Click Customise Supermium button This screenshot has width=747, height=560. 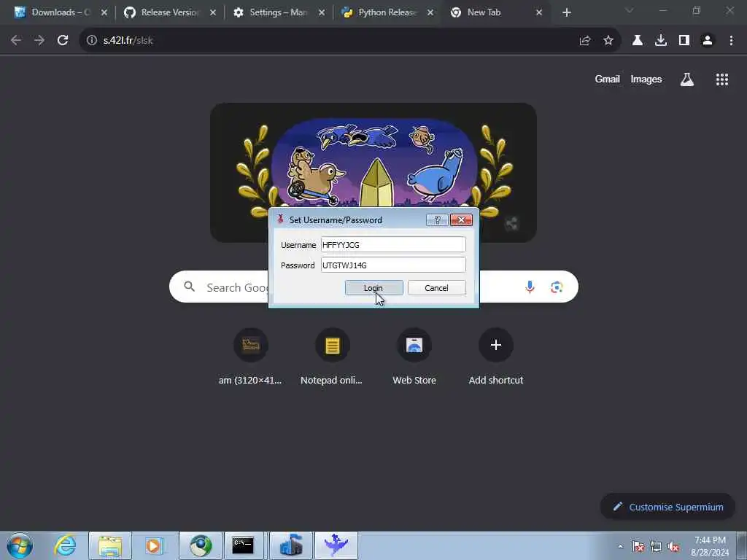(x=667, y=507)
